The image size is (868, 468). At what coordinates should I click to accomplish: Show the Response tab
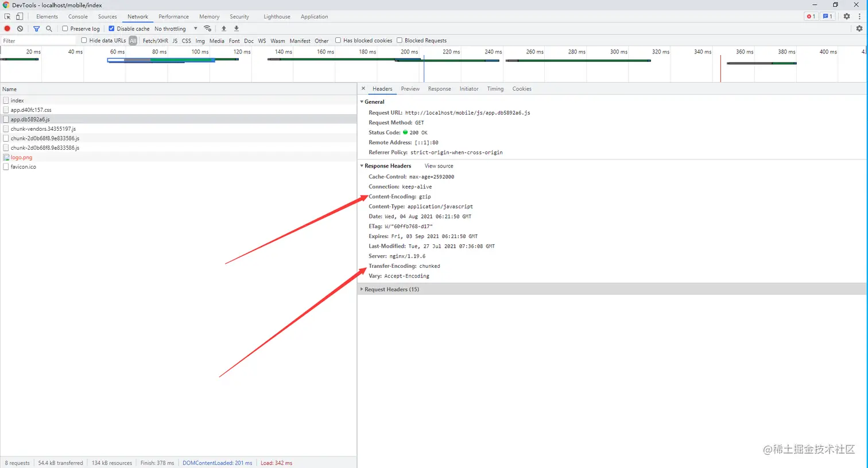point(439,89)
